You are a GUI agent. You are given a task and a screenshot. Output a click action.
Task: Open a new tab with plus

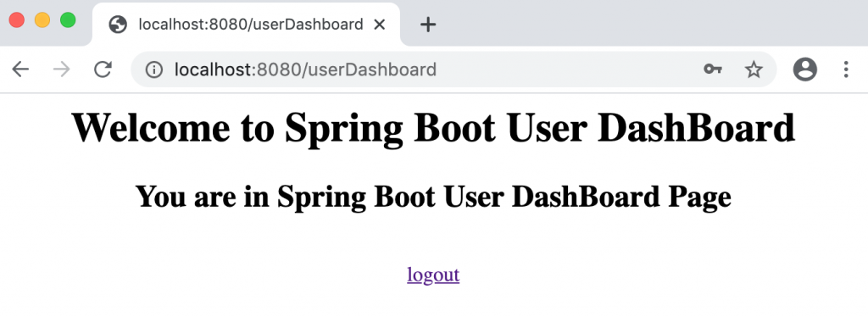click(428, 25)
